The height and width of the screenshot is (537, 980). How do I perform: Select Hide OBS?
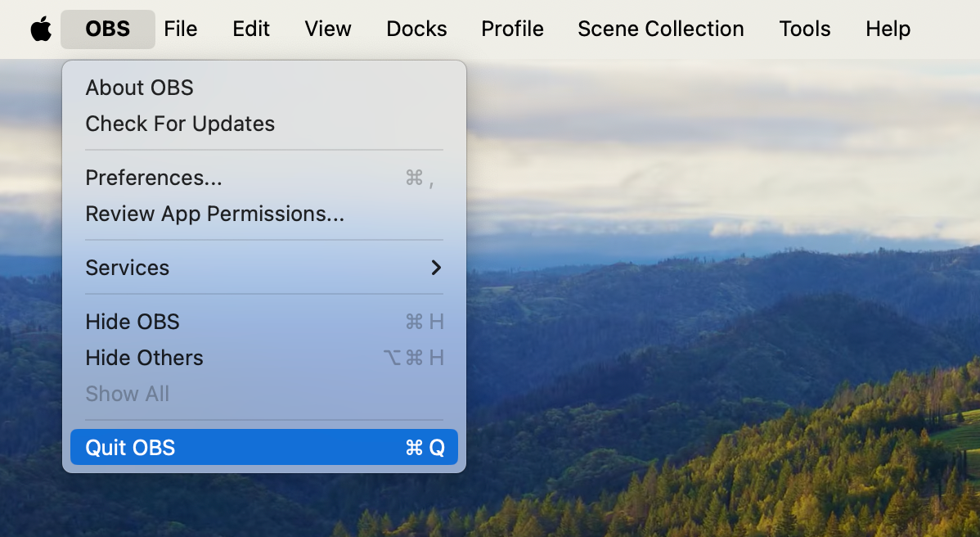pos(133,322)
